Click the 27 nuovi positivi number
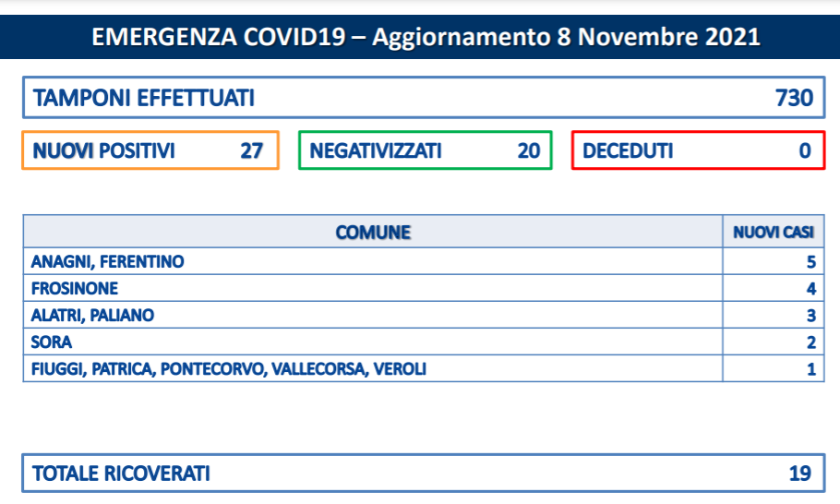The width and height of the screenshot is (840, 504). pos(251,151)
